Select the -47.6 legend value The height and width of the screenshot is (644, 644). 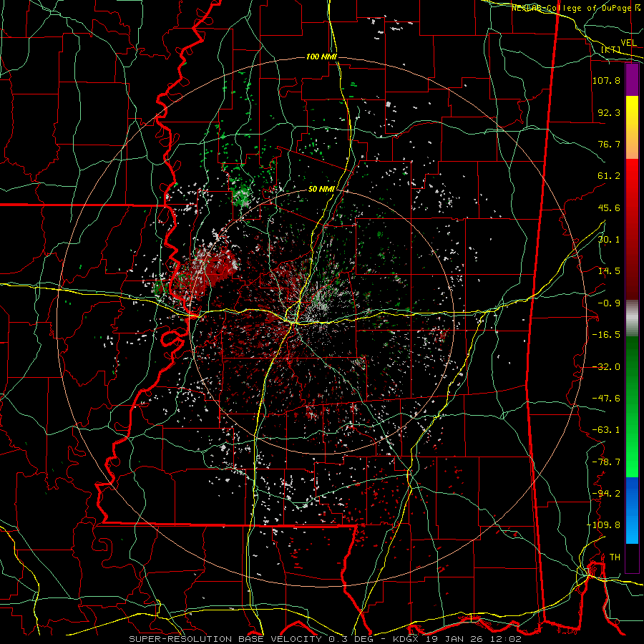(606, 399)
